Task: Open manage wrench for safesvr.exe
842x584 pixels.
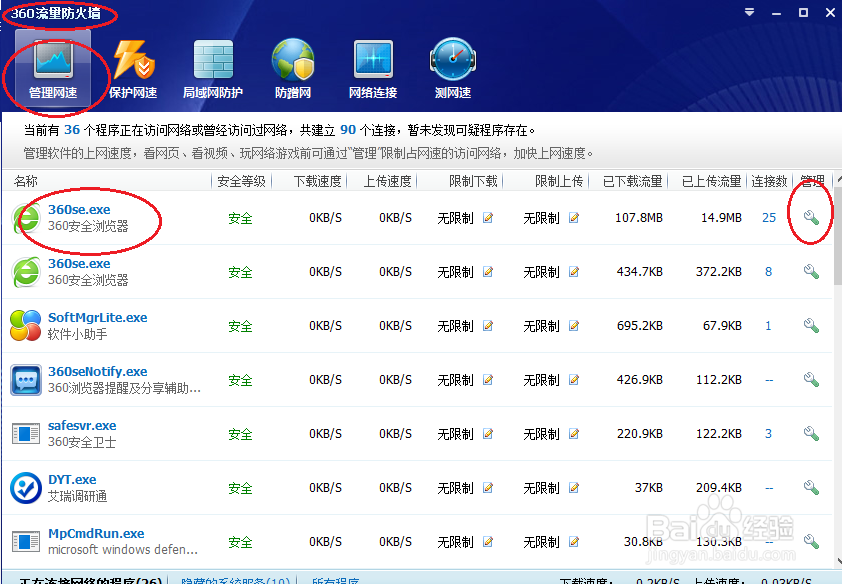Action: pos(811,433)
